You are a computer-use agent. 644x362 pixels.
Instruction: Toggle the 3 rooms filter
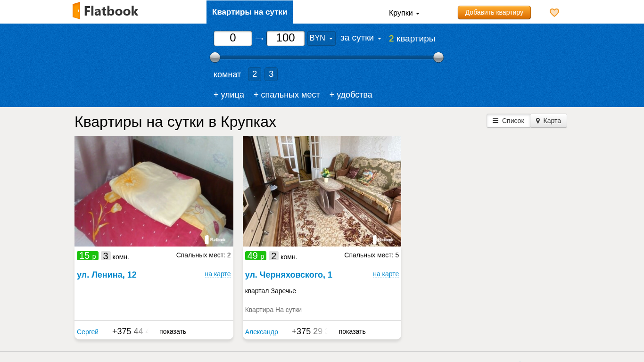click(271, 74)
